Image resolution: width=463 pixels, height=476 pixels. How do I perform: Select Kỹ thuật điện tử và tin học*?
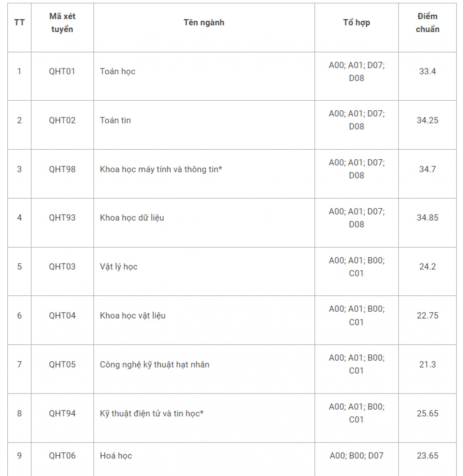(x=152, y=414)
